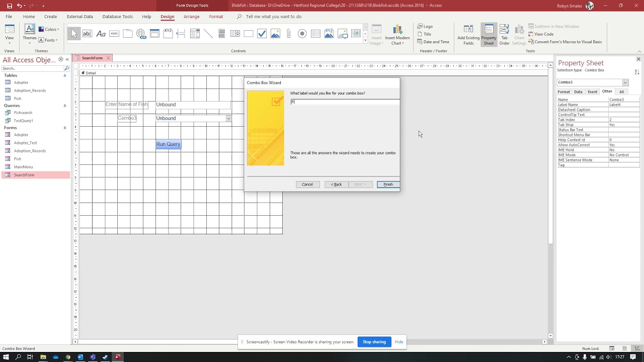Viewport: 644px width, 362px height.
Task: Insert Date and Time control
Action: point(433,42)
